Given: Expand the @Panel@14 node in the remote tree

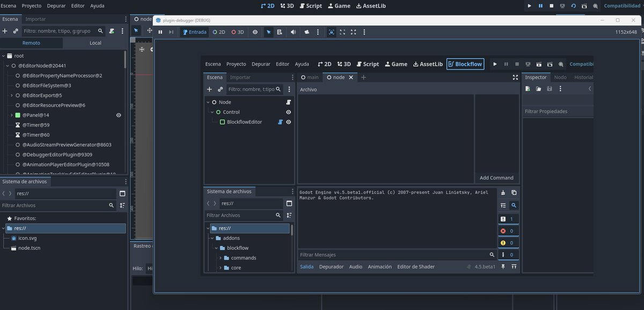Looking at the screenshot, I should (x=12, y=115).
